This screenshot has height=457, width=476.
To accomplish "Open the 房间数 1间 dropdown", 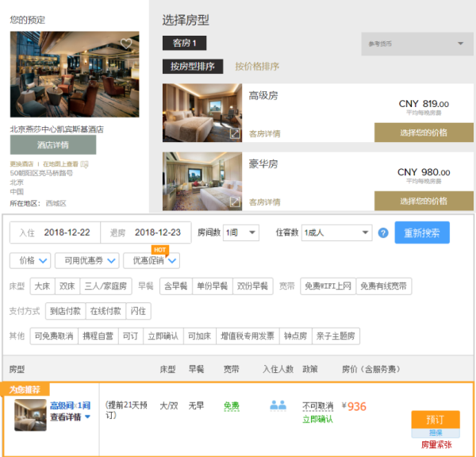I will point(241,233).
